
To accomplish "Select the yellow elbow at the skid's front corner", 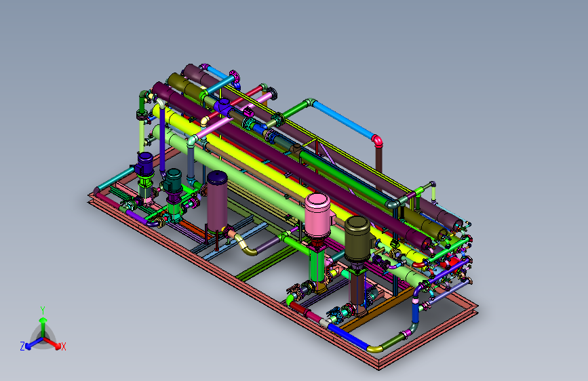I will pos(374,348).
